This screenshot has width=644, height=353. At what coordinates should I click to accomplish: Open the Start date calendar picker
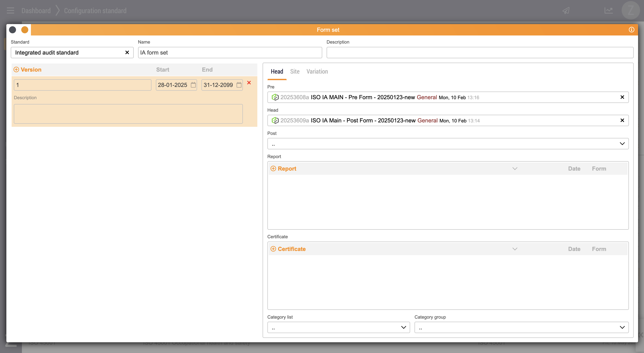193,85
